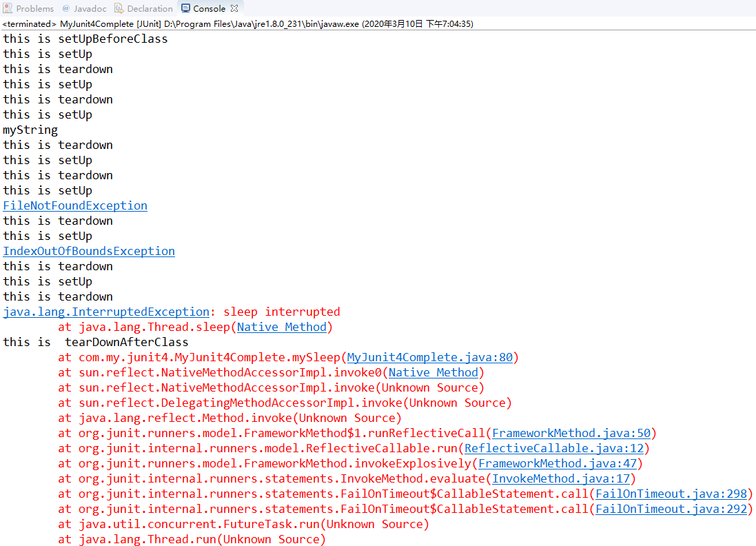The height and width of the screenshot is (546, 756).
Task: Click the FailOnTimeout.java:298 hyperlink
Action: [x=671, y=493]
